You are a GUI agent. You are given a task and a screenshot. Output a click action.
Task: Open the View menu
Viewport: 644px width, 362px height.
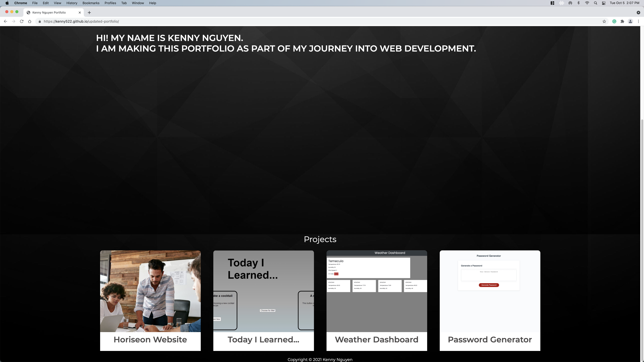tap(57, 3)
